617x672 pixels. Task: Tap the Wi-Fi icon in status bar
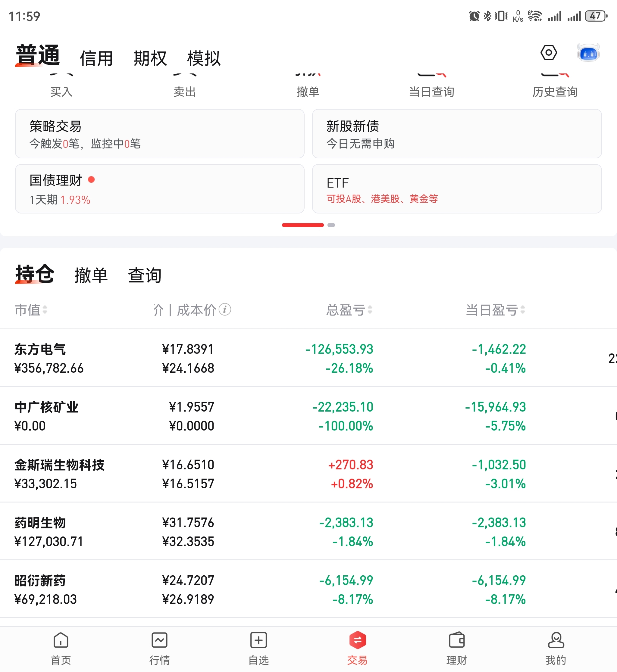[535, 16]
